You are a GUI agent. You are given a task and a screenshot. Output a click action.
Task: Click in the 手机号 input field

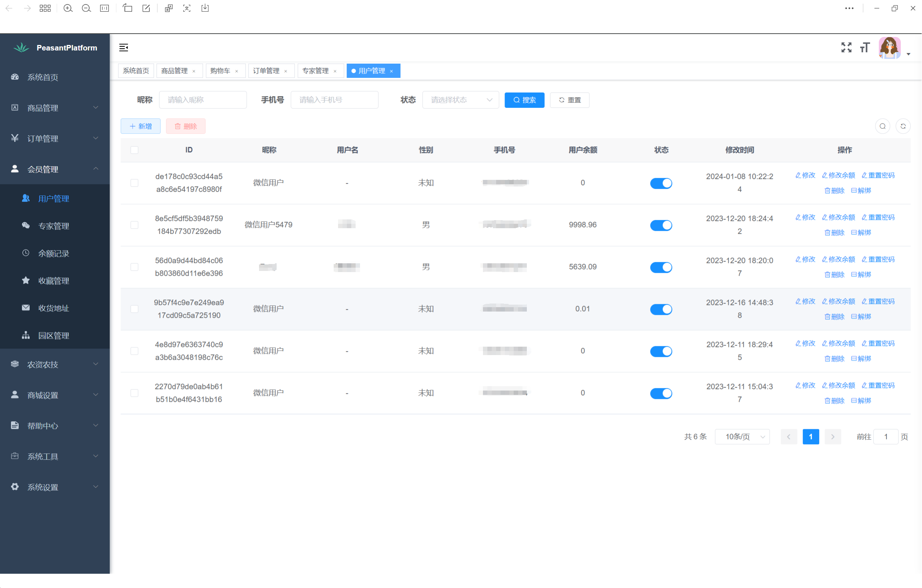pyautogui.click(x=335, y=100)
